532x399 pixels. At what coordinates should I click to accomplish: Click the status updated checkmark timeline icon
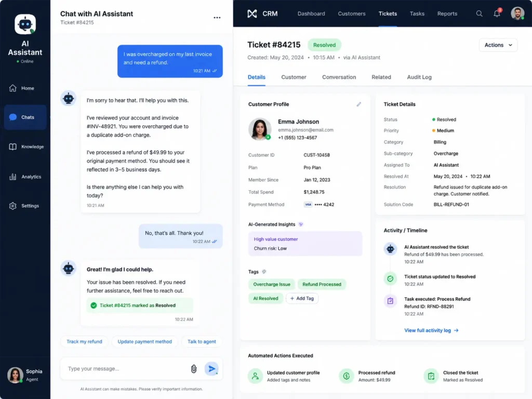coord(390,278)
